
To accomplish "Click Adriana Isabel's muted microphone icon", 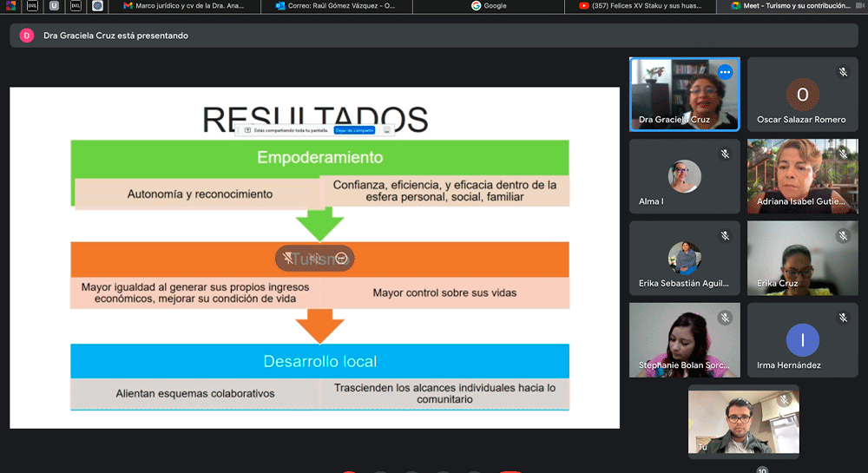I will pyautogui.click(x=843, y=154).
